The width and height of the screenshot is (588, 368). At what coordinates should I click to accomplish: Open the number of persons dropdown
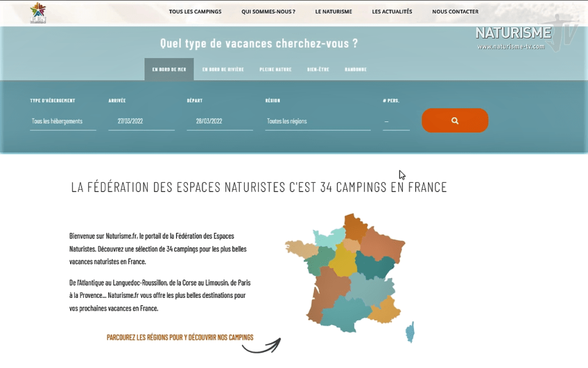pos(396,121)
